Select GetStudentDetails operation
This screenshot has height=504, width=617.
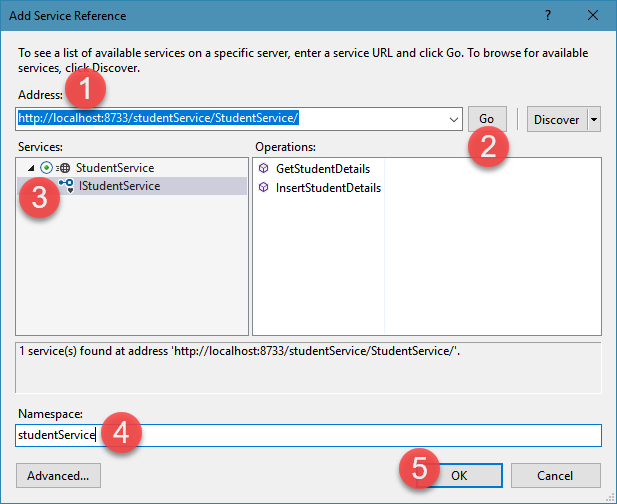pos(323,169)
